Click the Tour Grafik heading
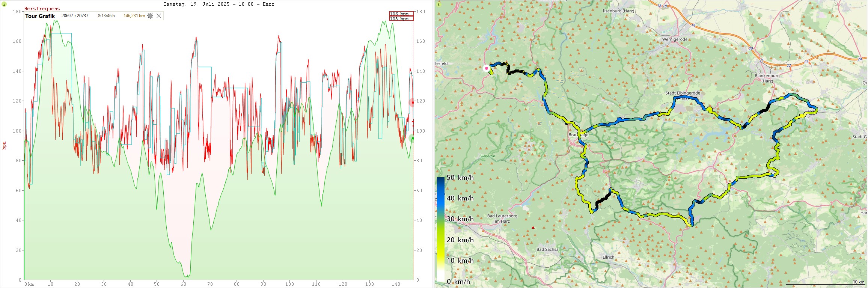The width and height of the screenshot is (868, 288). [40, 16]
